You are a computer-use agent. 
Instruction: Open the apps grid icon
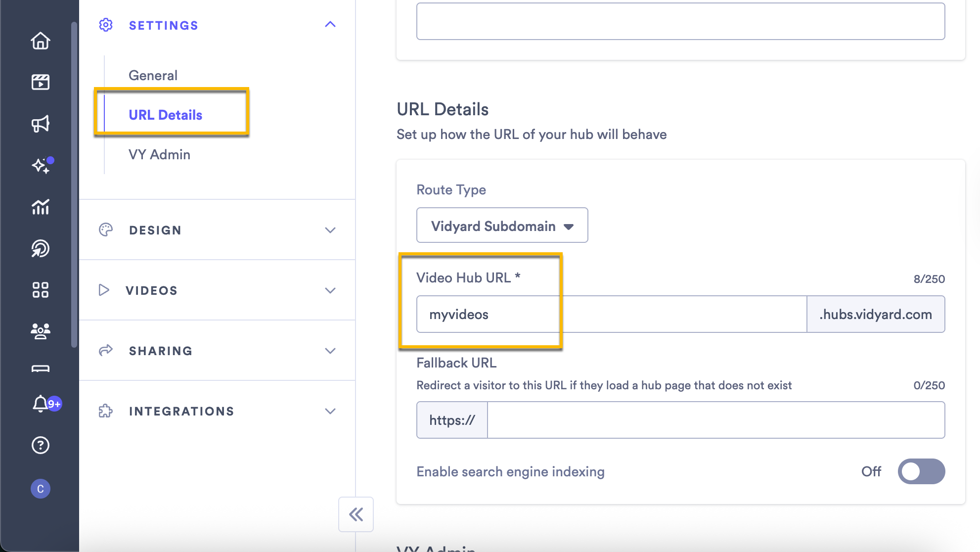[40, 290]
